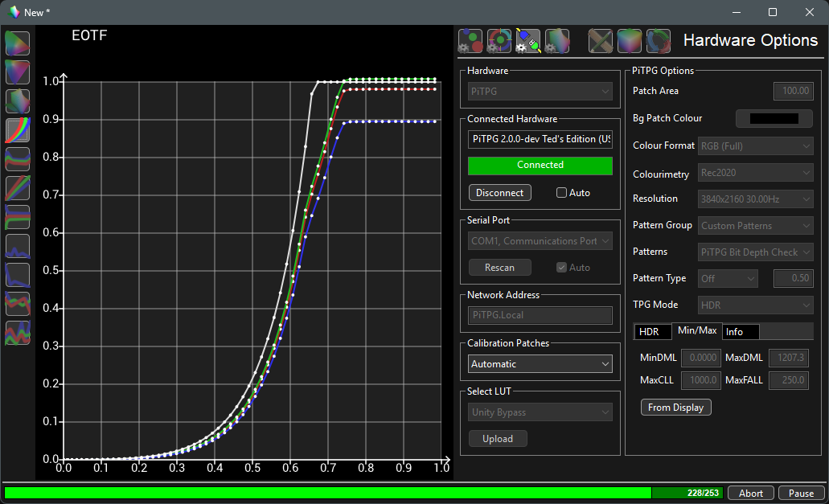Click the Upload LUT button
This screenshot has height=504, width=829.
point(498,439)
